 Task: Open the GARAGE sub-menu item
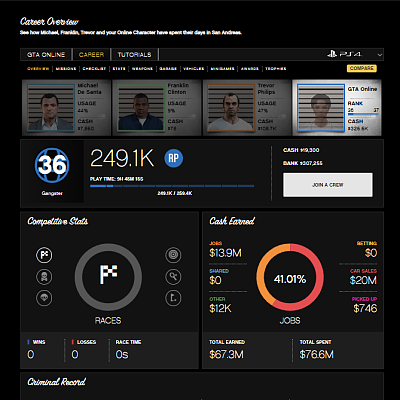pos(168,69)
